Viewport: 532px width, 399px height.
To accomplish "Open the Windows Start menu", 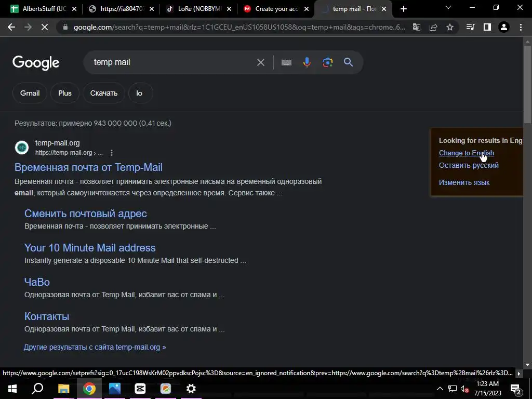I will [x=12, y=389].
